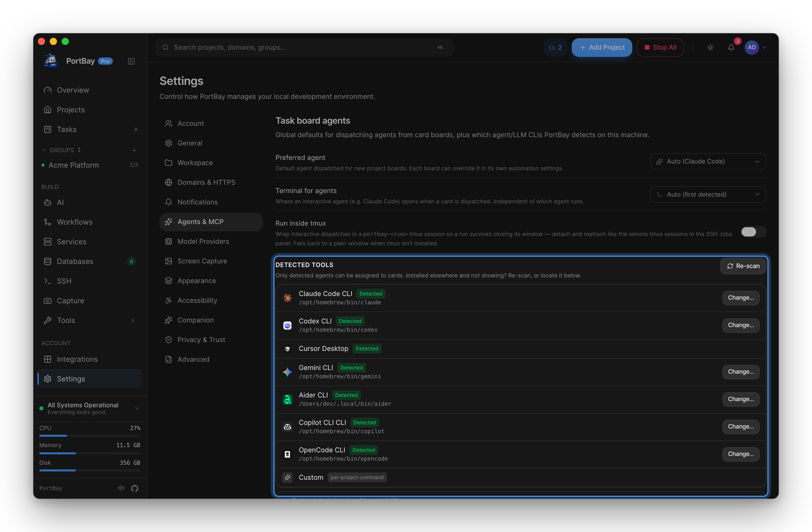Click the Cursor Desktop icon
The image size is (812, 532).
pyautogui.click(x=288, y=349)
